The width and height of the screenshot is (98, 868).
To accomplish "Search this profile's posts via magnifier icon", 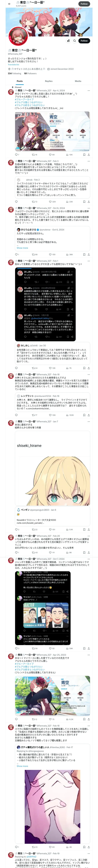I will 75,41.
